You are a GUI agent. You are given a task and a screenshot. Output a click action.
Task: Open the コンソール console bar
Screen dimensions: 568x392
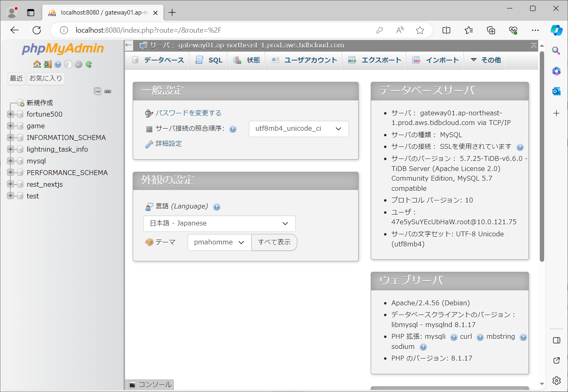pos(150,385)
